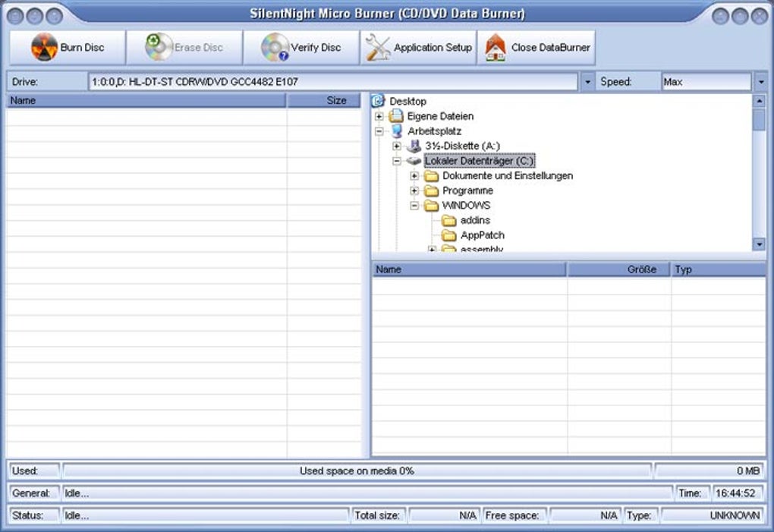Click the Programme folder icon

pyautogui.click(x=432, y=190)
